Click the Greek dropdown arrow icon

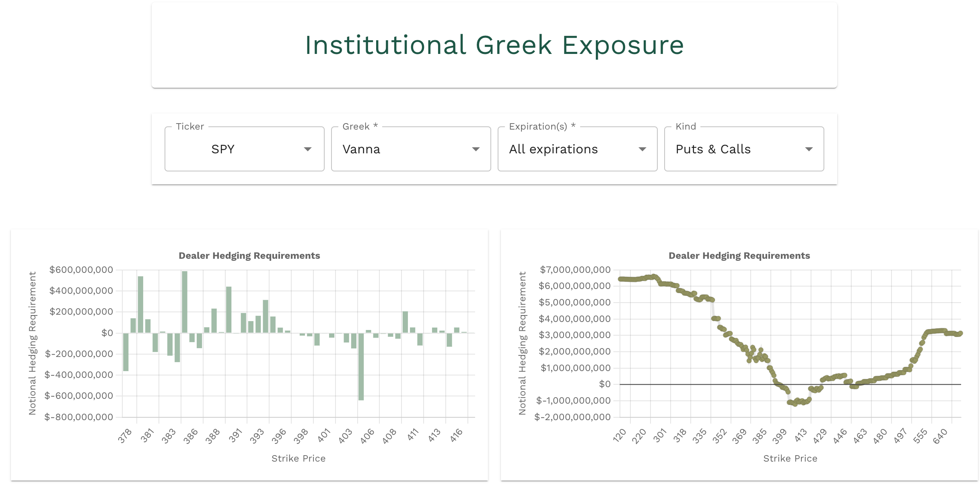(x=476, y=149)
